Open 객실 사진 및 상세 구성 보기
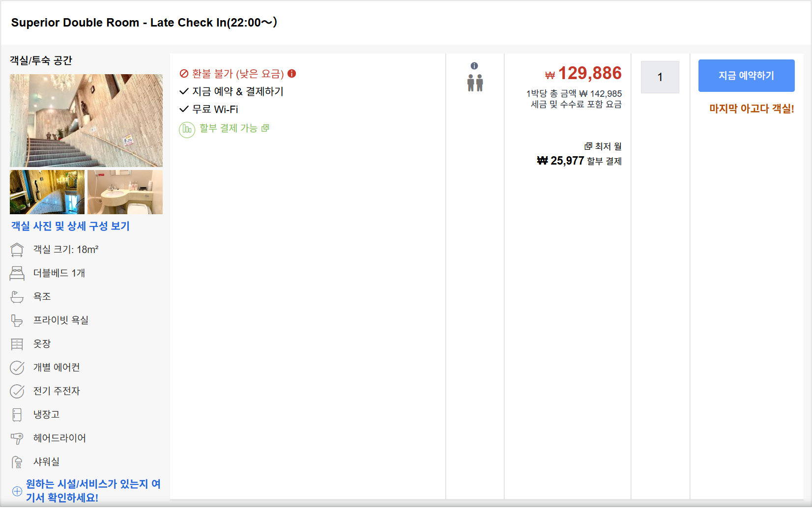The width and height of the screenshot is (812, 508). pyautogui.click(x=70, y=226)
